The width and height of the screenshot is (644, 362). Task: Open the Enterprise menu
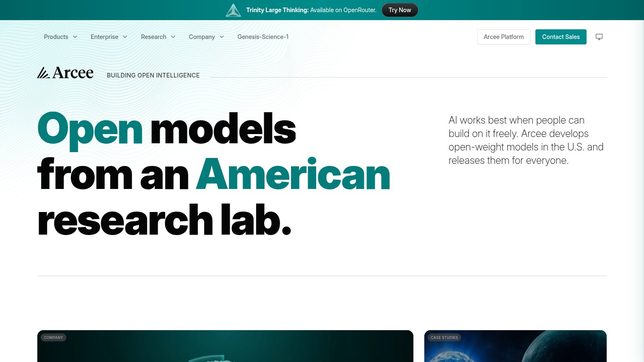109,37
